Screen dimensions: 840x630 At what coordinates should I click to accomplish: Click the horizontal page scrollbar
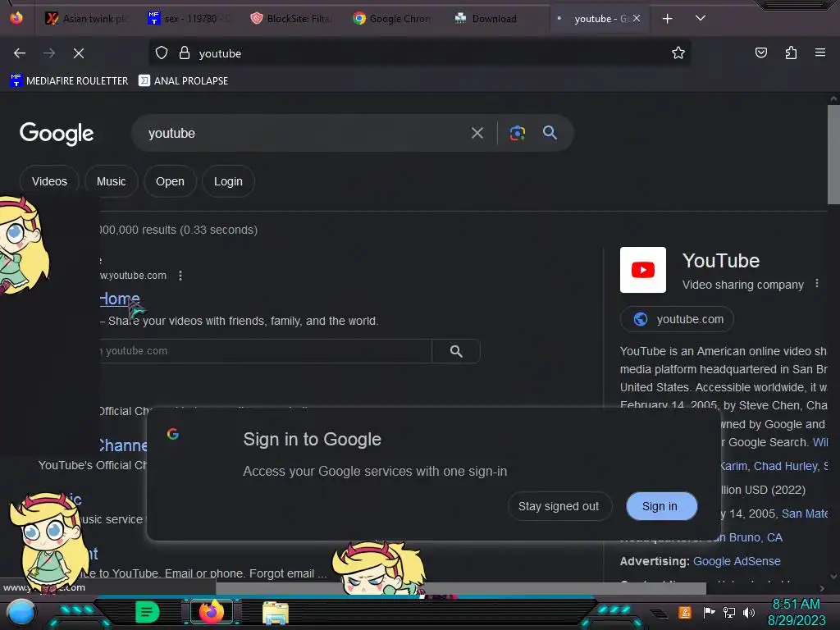(x=461, y=588)
